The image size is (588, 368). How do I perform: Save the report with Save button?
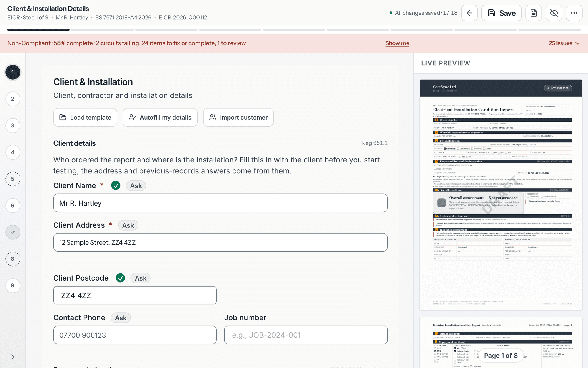coord(502,13)
